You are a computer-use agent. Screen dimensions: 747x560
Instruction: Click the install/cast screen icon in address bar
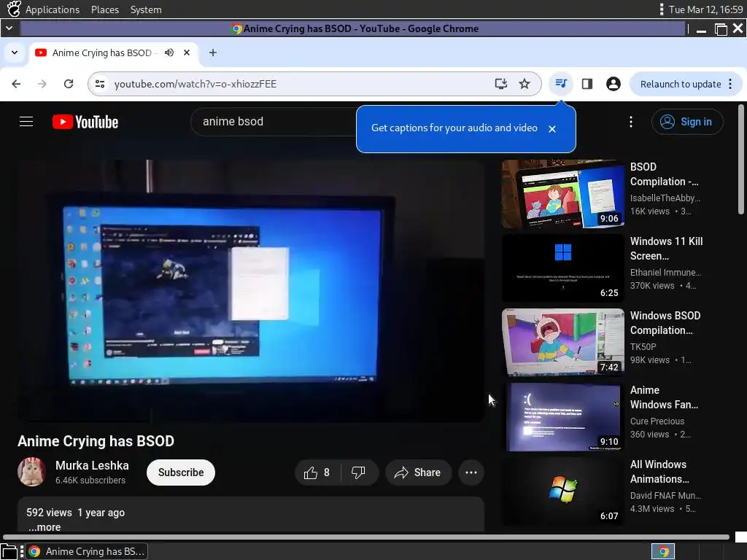click(500, 84)
